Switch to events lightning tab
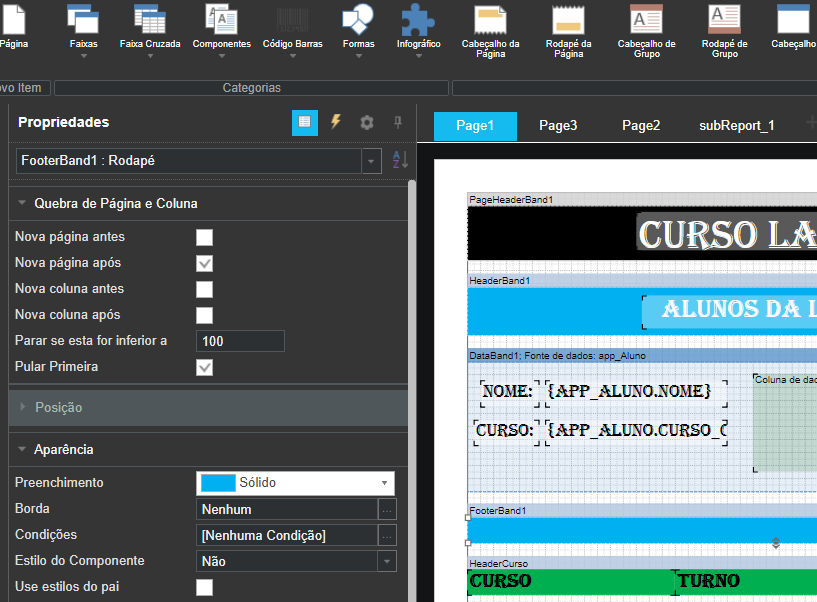 coord(336,122)
